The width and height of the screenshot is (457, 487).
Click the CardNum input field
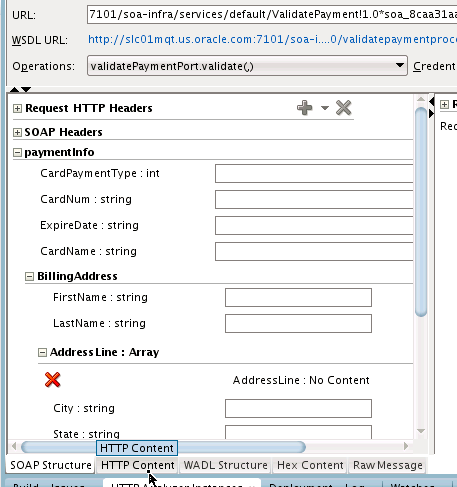point(314,199)
